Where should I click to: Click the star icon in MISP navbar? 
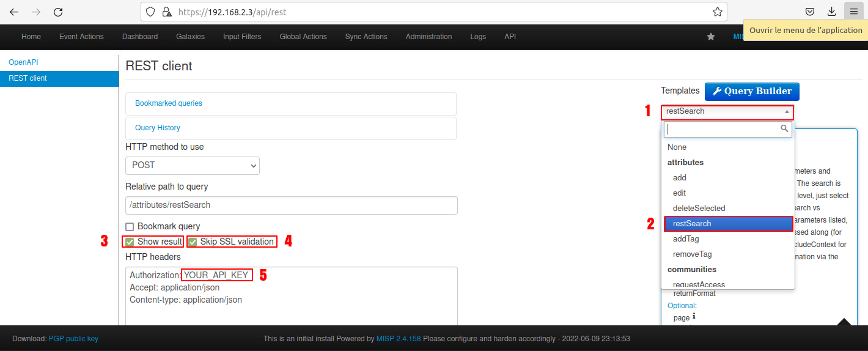click(x=710, y=37)
